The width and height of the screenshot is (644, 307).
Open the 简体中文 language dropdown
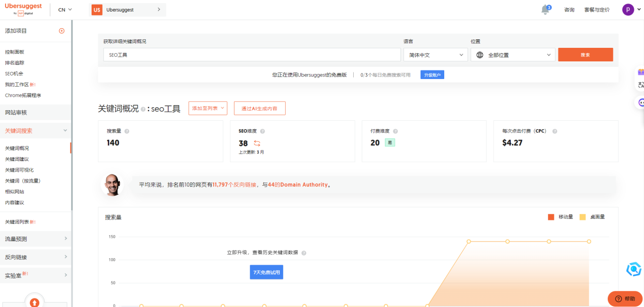pyautogui.click(x=437, y=55)
